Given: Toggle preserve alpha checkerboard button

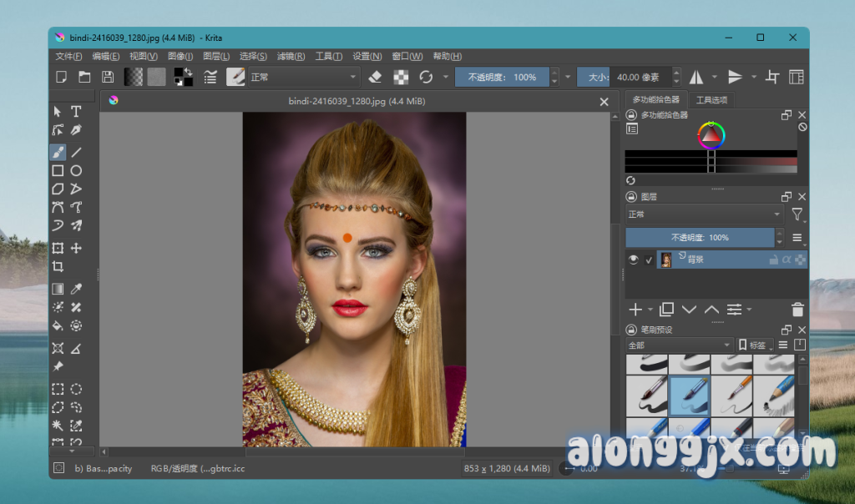Looking at the screenshot, I should tap(401, 77).
